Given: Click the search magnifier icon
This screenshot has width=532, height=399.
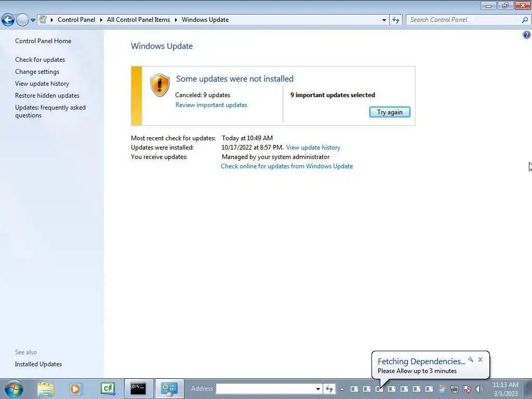Looking at the screenshot, I should point(525,20).
